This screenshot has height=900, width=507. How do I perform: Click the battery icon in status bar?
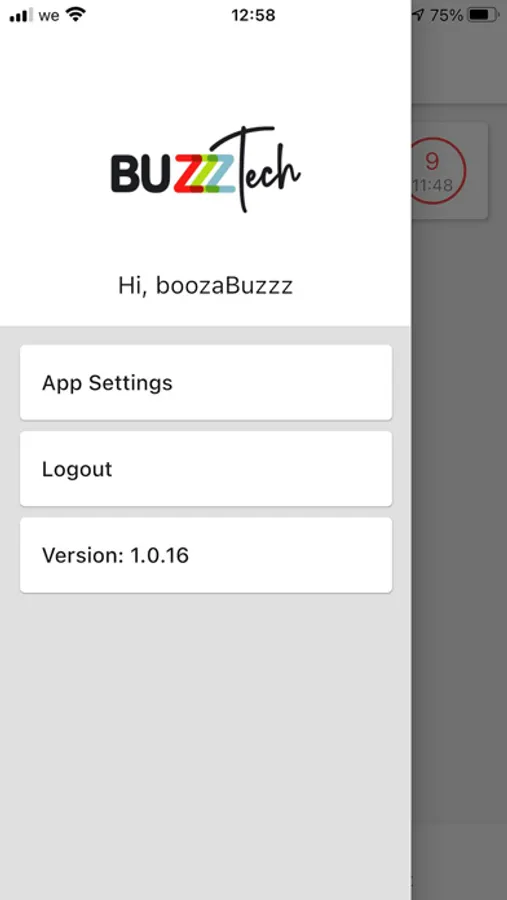point(484,15)
